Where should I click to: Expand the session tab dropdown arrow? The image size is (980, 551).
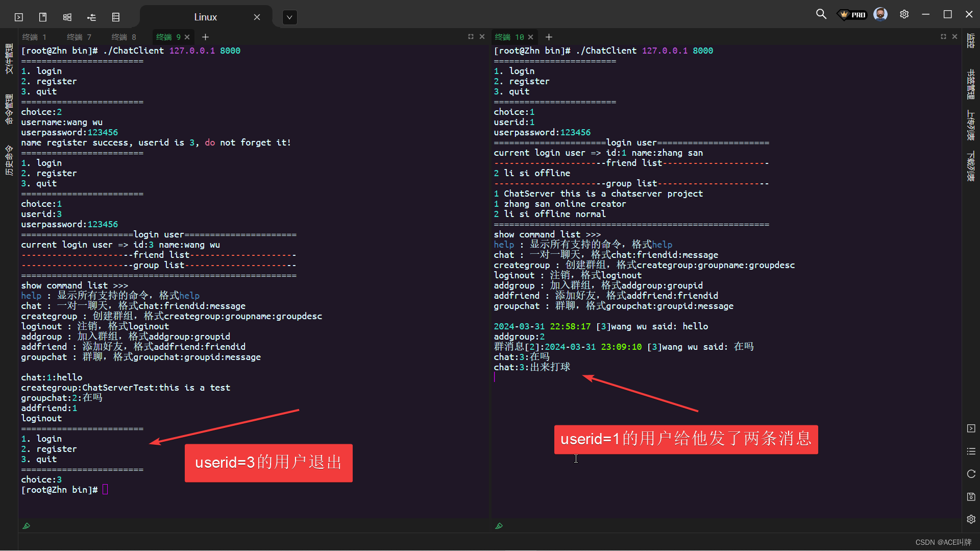tap(289, 17)
